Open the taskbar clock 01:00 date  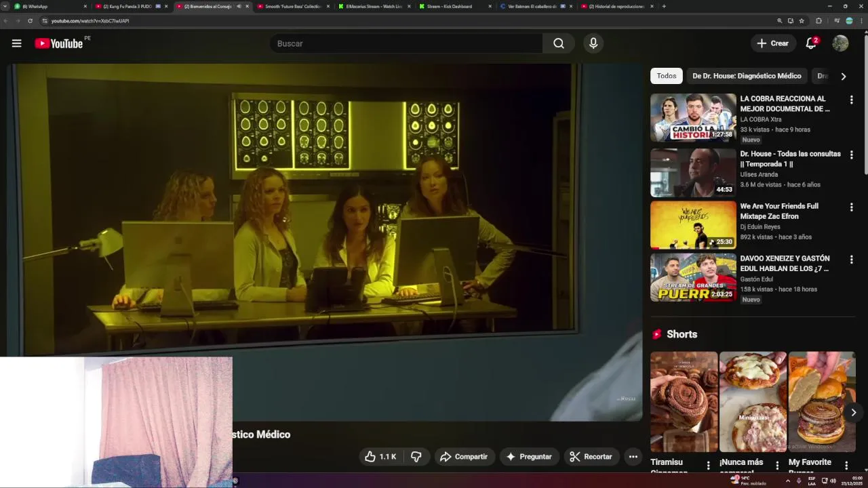point(852,481)
